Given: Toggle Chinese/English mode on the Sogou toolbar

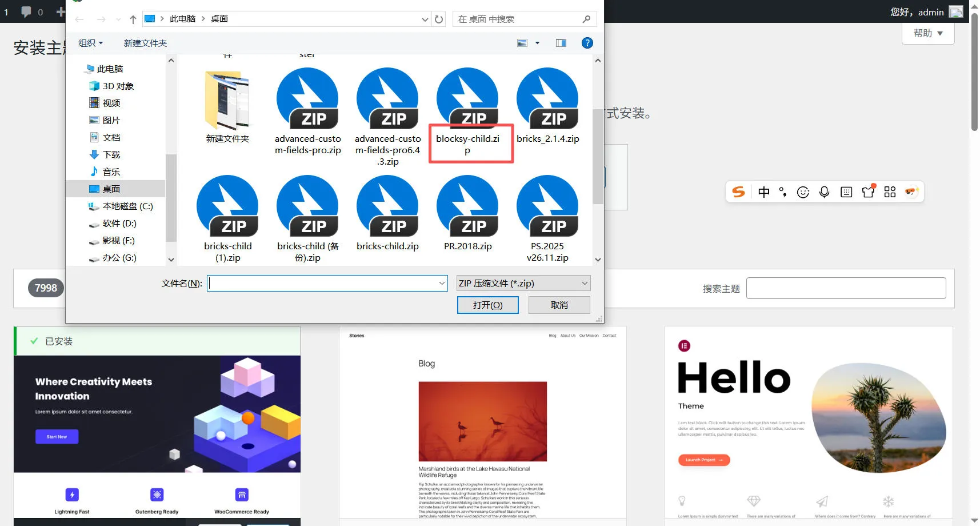Looking at the screenshot, I should click(763, 192).
